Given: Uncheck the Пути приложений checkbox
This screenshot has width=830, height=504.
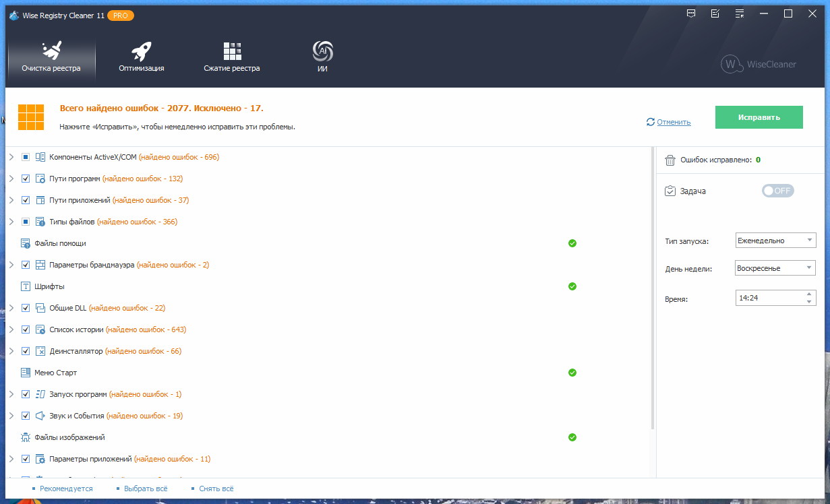Looking at the screenshot, I should tap(26, 200).
